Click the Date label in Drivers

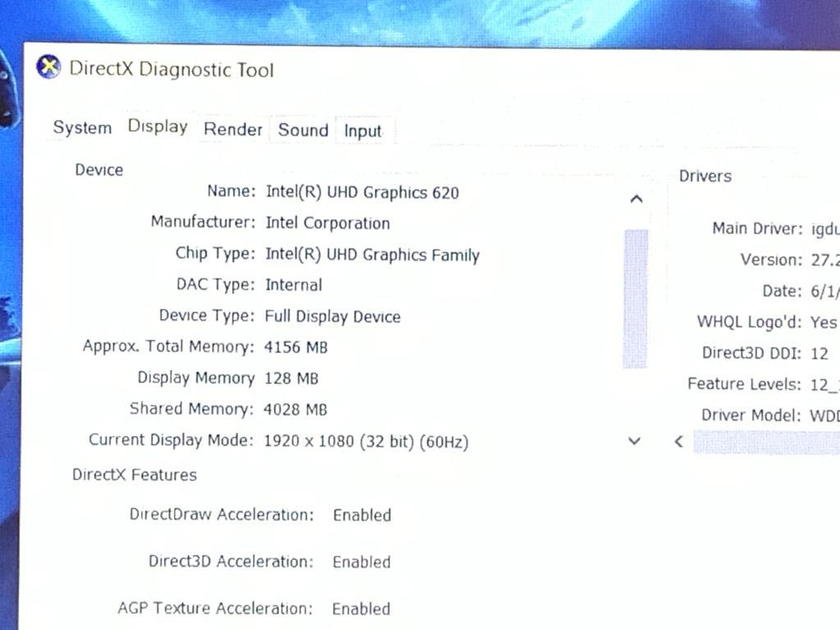point(783,291)
